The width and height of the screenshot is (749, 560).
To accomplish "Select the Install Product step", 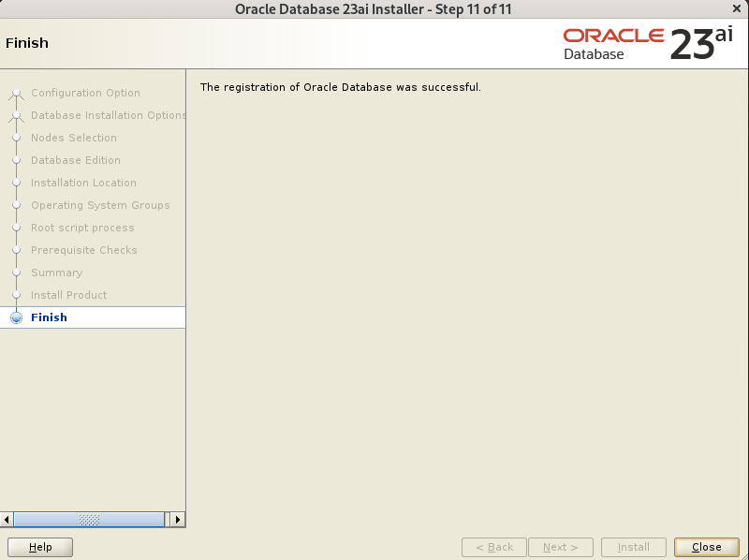I will coord(68,295).
